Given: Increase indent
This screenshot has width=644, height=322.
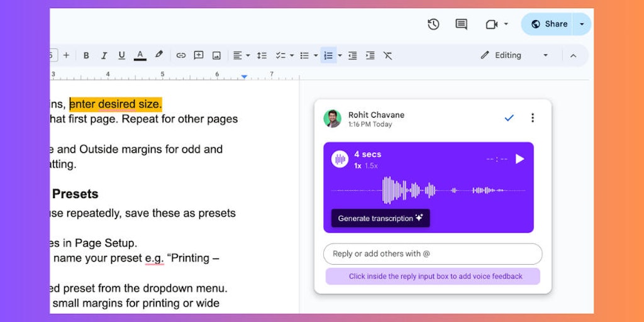Looking at the screenshot, I should (x=370, y=55).
